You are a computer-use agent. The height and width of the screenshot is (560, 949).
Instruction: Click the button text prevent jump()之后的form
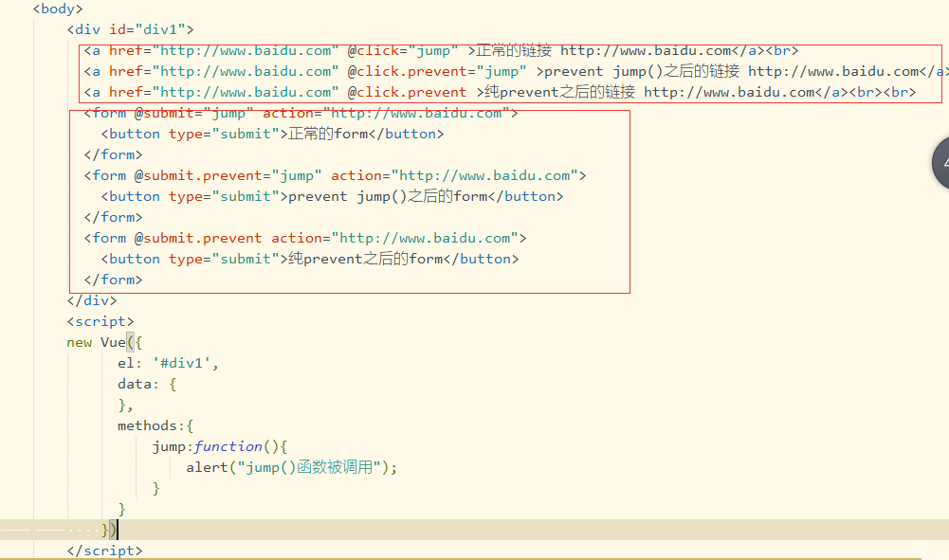pyautogui.click(x=388, y=196)
